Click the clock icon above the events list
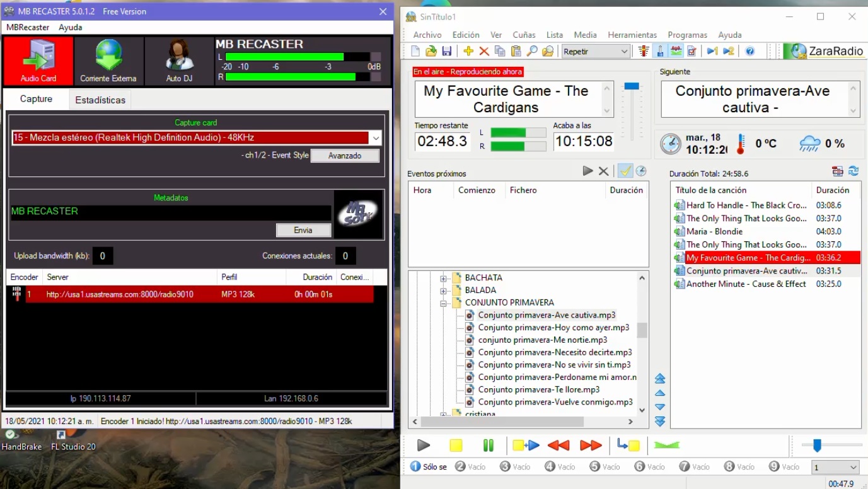Screen dimensions: 868x489 pyautogui.click(x=641, y=171)
